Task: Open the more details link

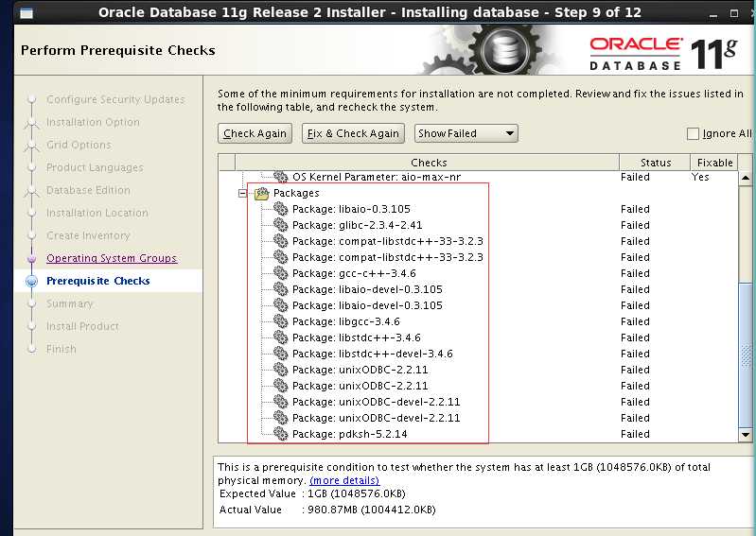Action: pos(344,480)
